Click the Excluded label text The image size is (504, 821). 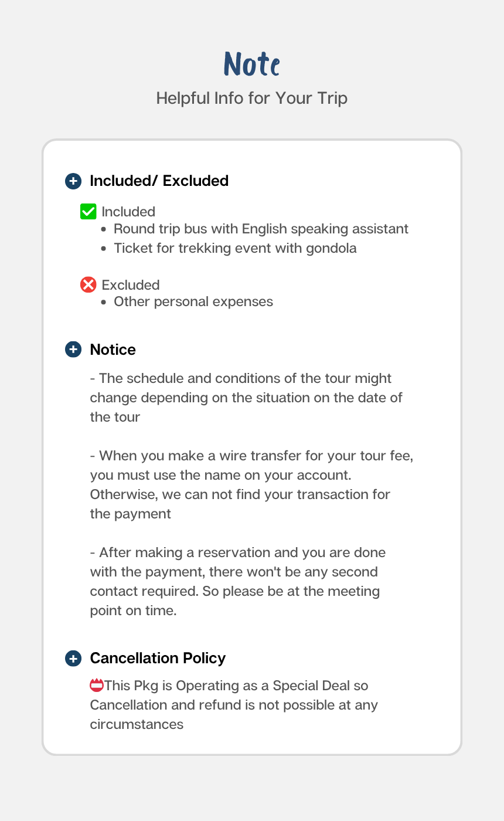click(131, 285)
